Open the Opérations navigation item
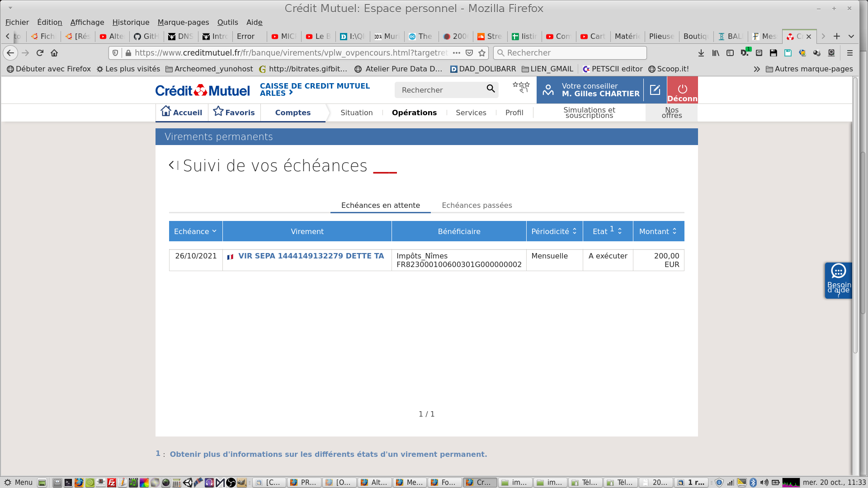Screen dimensions: 868x488 point(414,113)
